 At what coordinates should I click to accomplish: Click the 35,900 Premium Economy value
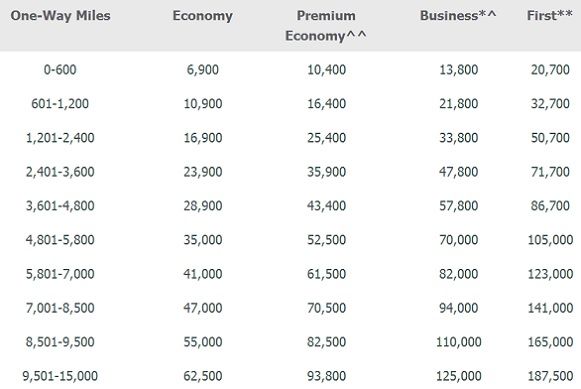click(x=326, y=172)
